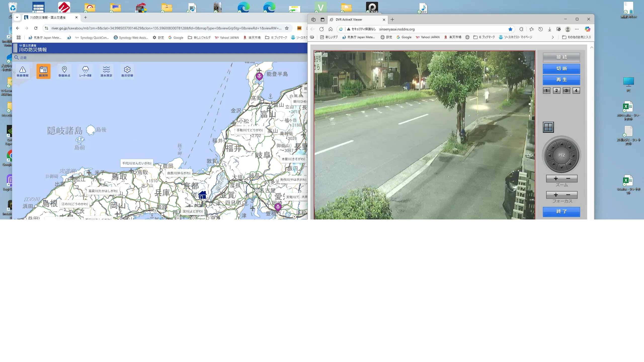Viewport: 644px width, 362px height.
Task: Click the 登録地点 registered locations pin icon
Action: click(64, 71)
